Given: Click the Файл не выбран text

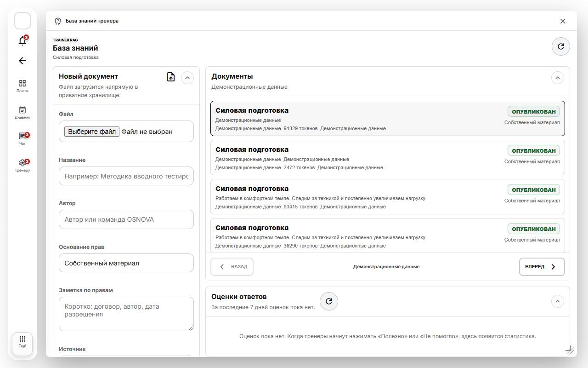Looking at the screenshot, I should pyautogui.click(x=147, y=132).
